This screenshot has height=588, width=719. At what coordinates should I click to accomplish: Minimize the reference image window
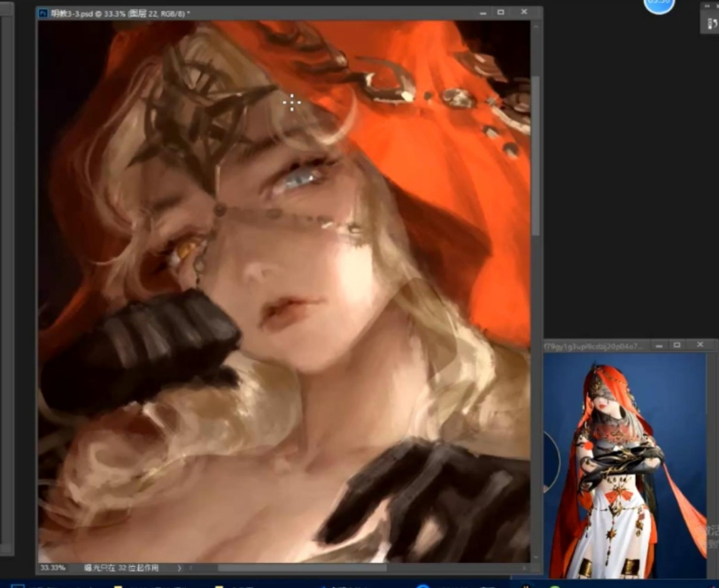pyautogui.click(x=658, y=344)
